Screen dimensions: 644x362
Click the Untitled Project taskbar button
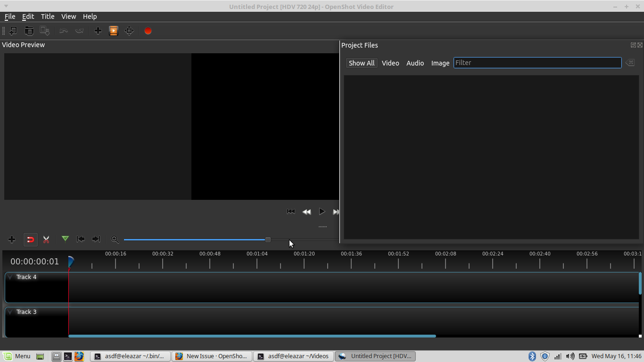[x=375, y=356]
